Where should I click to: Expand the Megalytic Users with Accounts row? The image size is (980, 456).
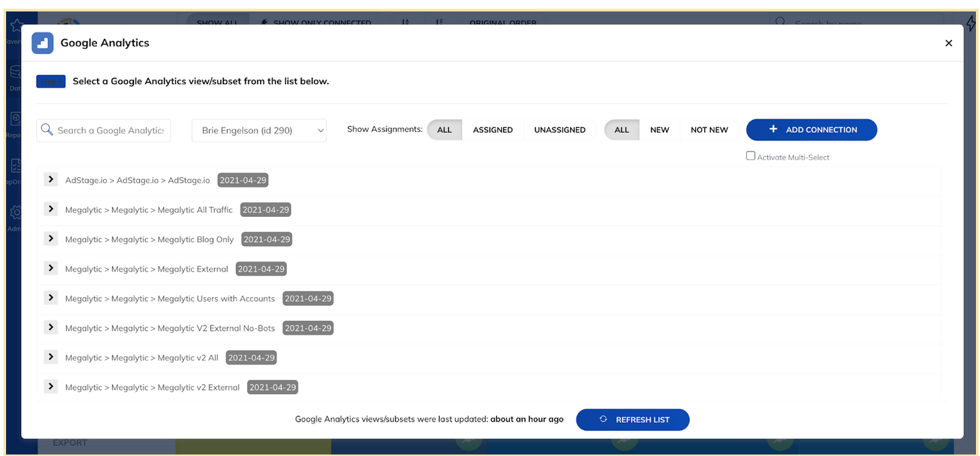pos(51,298)
